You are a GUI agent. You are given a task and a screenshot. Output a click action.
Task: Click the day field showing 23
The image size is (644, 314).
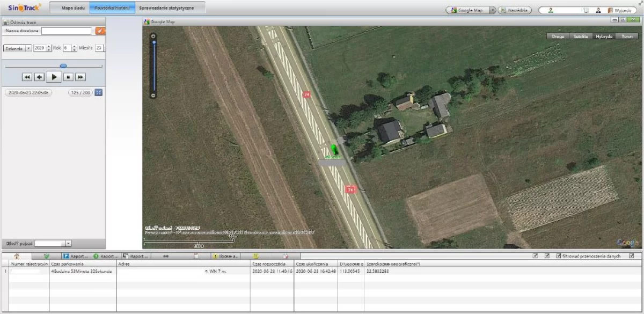[99, 48]
